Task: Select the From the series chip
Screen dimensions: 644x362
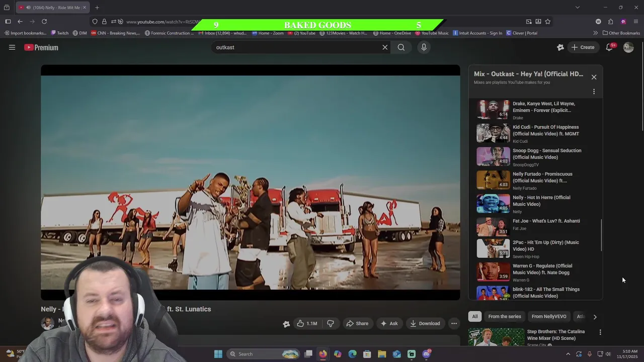Action: (505, 316)
